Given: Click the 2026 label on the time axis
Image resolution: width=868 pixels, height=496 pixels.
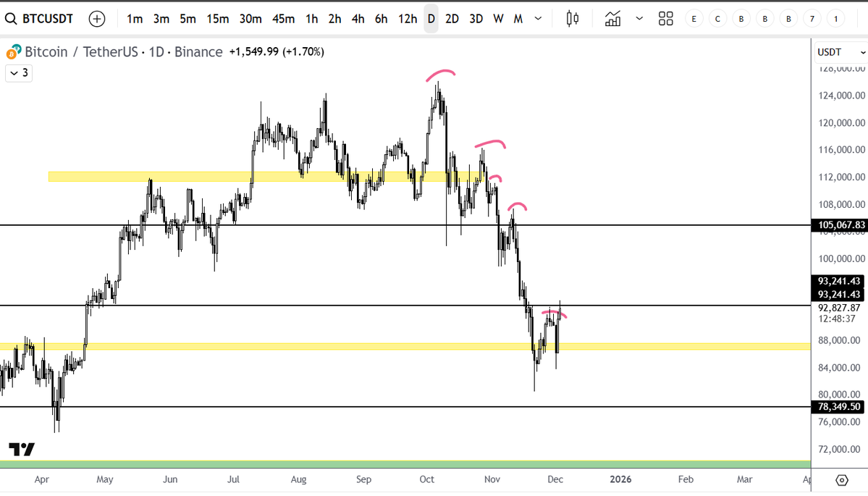Looking at the screenshot, I should click(620, 479).
